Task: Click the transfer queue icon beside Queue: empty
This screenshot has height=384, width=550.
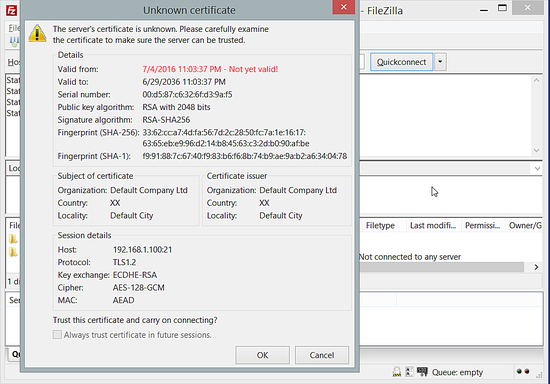Action: click(422, 372)
